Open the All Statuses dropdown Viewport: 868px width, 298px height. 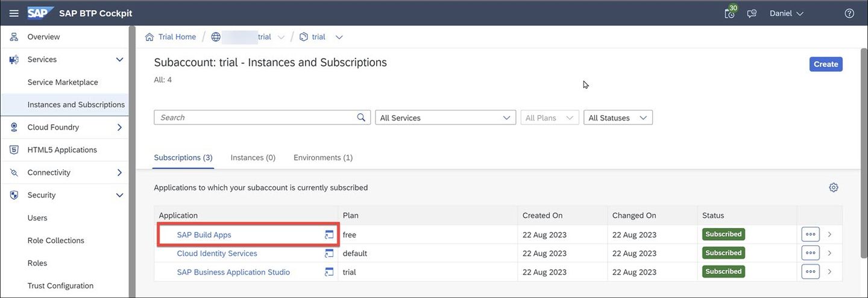coord(618,118)
